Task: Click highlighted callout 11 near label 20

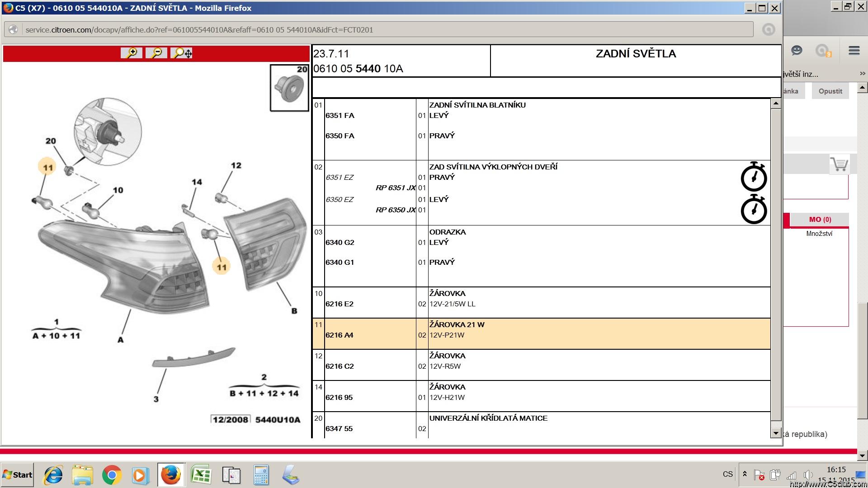Action: [x=48, y=168]
